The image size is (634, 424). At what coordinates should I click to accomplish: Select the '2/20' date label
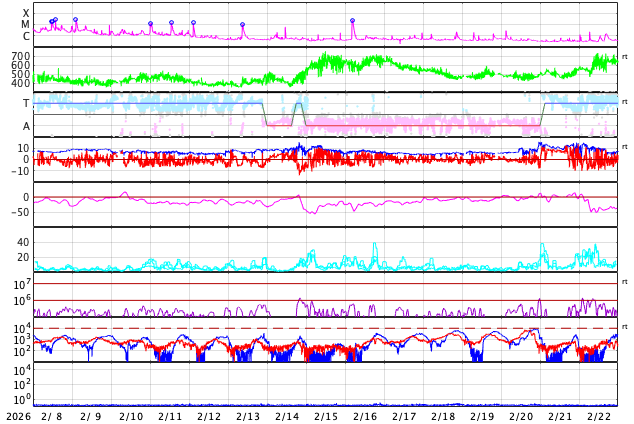coord(521,417)
